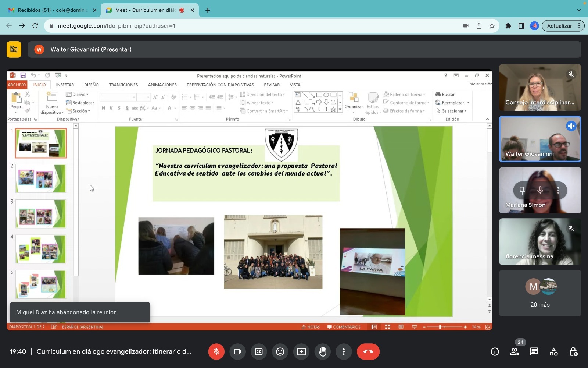Open the meeting details info icon

pos(495,352)
